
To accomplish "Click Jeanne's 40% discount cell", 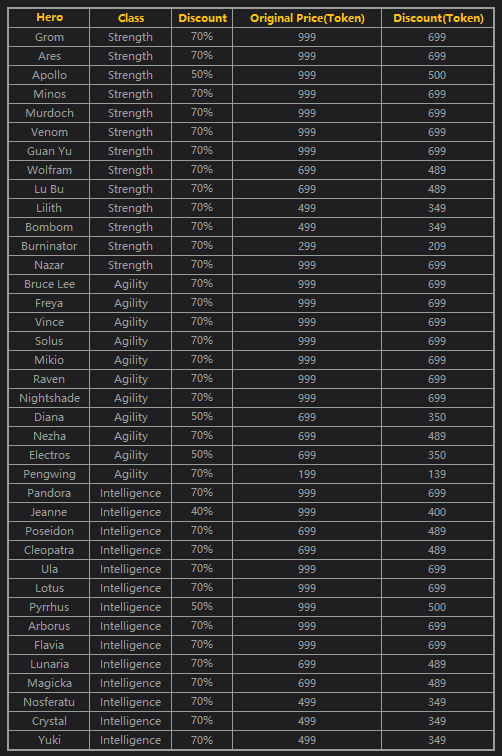I will [202, 512].
